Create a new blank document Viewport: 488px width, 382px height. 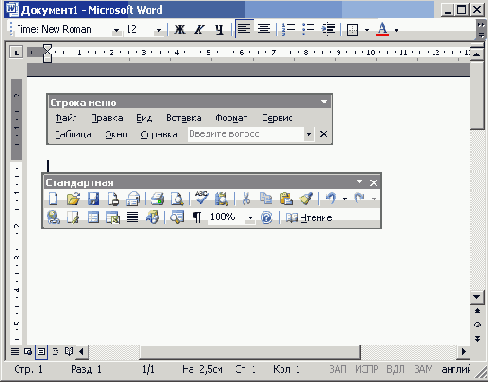(53, 199)
